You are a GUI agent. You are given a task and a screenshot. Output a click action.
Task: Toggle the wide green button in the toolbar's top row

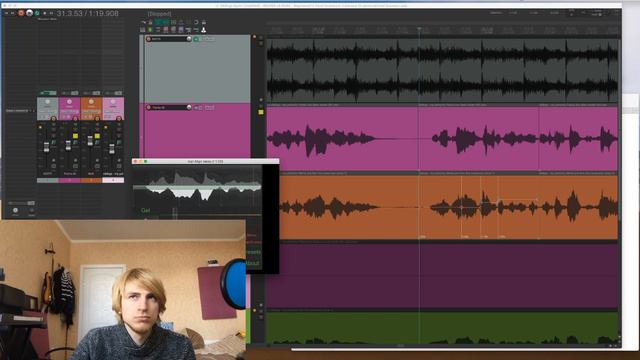tap(162, 22)
